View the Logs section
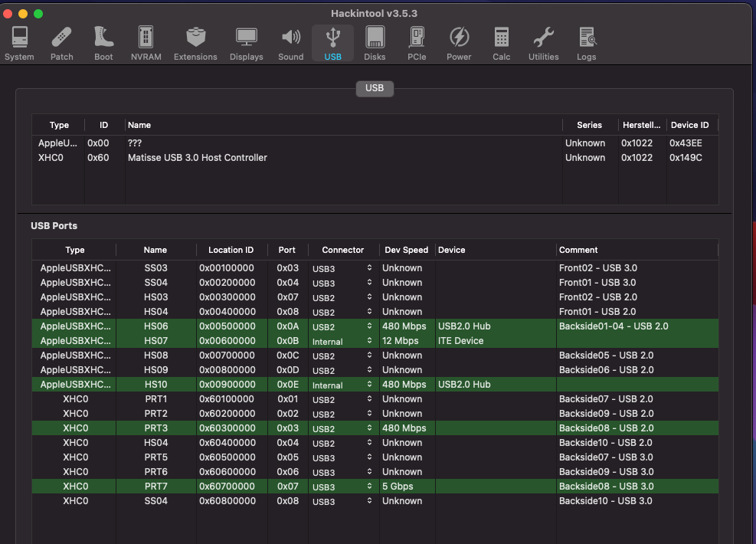Image resolution: width=756 pixels, height=544 pixels. (x=587, y=43)
